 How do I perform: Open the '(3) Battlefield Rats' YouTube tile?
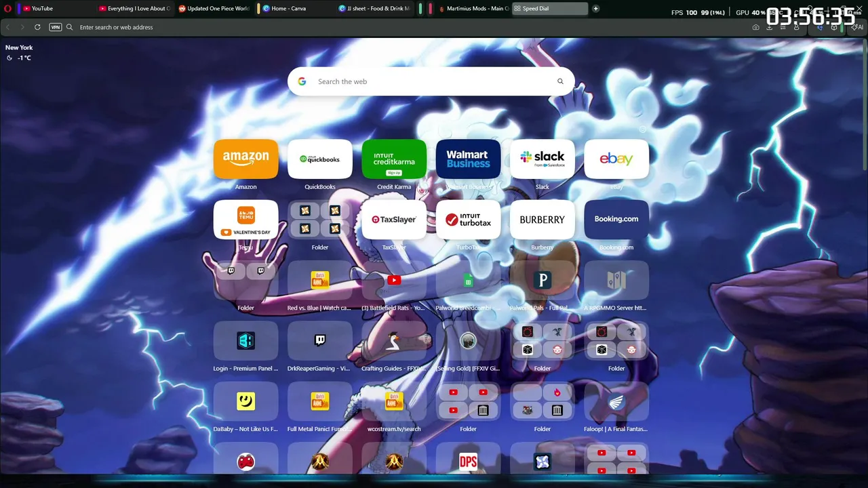tap(394, 280)
